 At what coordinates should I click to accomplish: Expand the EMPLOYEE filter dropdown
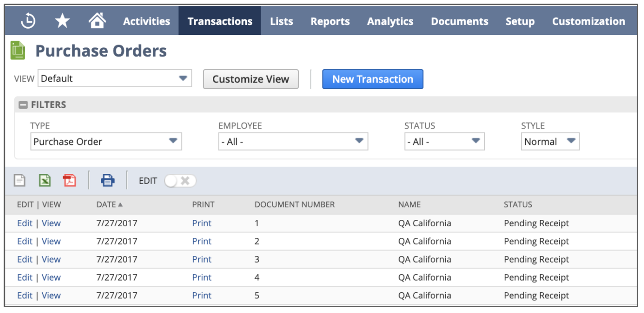click(x=293, y=141)
